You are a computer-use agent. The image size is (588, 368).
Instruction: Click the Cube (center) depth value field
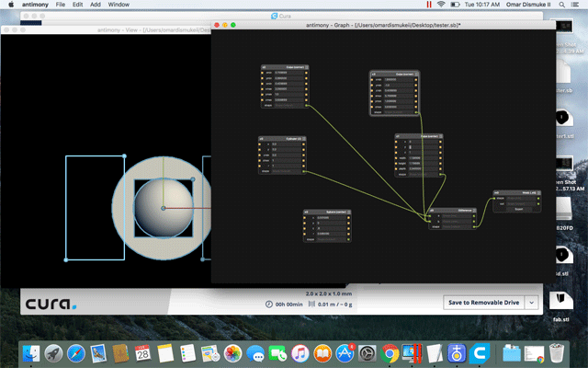click(423, 169)
